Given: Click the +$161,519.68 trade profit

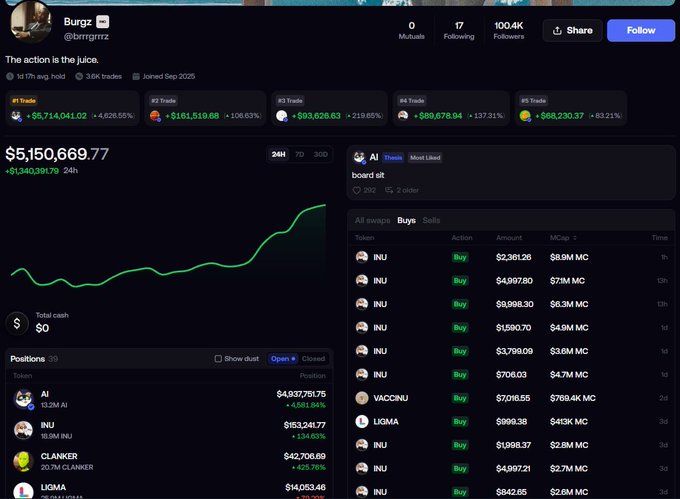Looking at the screenshot, I should click(192, 116).
